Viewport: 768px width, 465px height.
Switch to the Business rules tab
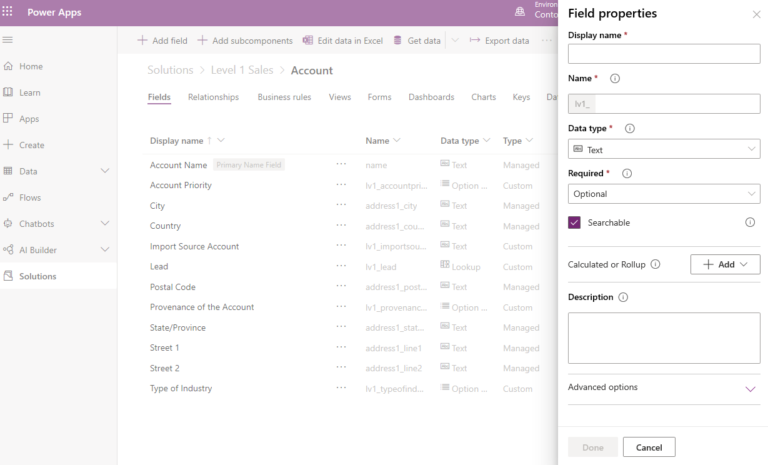click(284, 97)
